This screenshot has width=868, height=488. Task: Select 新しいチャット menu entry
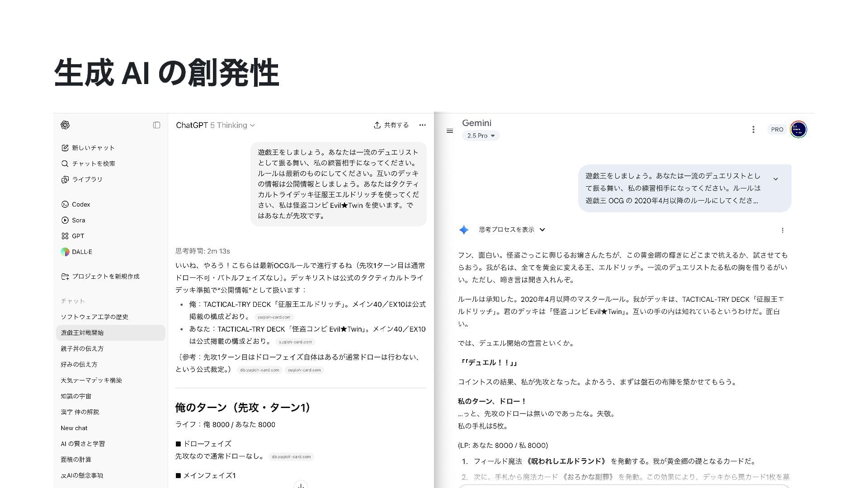(111, 148)
